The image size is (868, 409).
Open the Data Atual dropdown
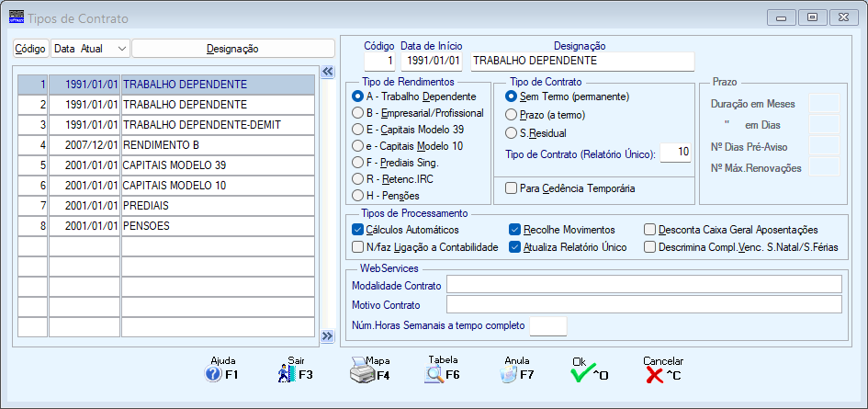point(90,49)
